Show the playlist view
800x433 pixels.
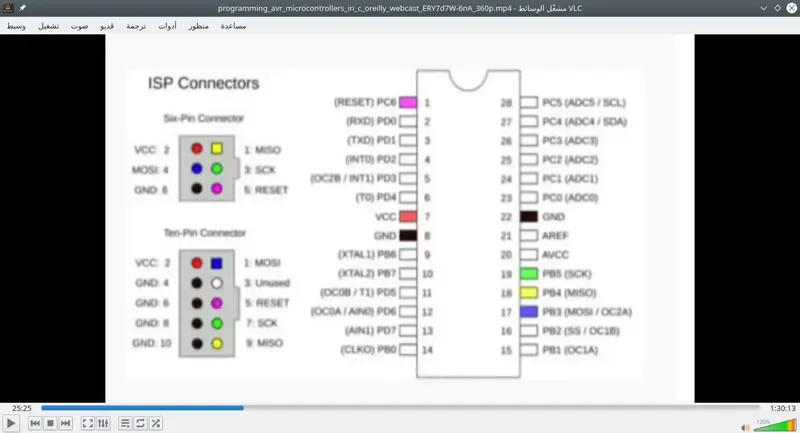tap(124, 424)
